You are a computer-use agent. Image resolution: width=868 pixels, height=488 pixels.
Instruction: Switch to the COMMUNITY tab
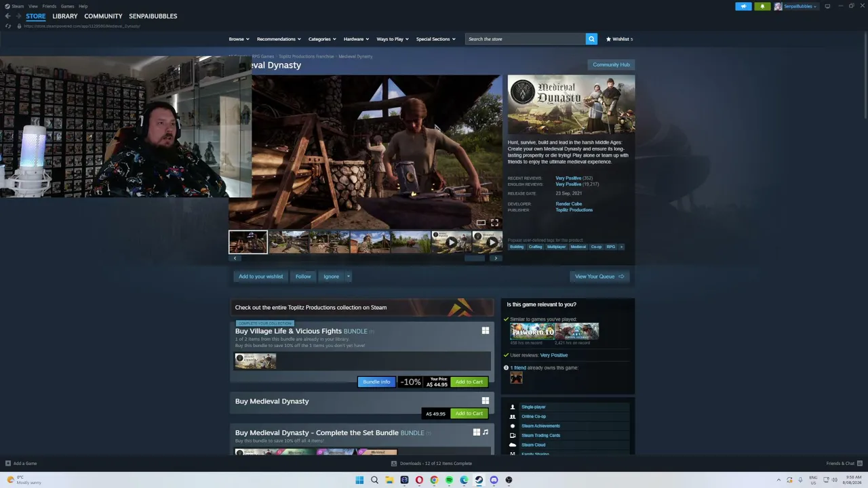(x=103, y=16)
